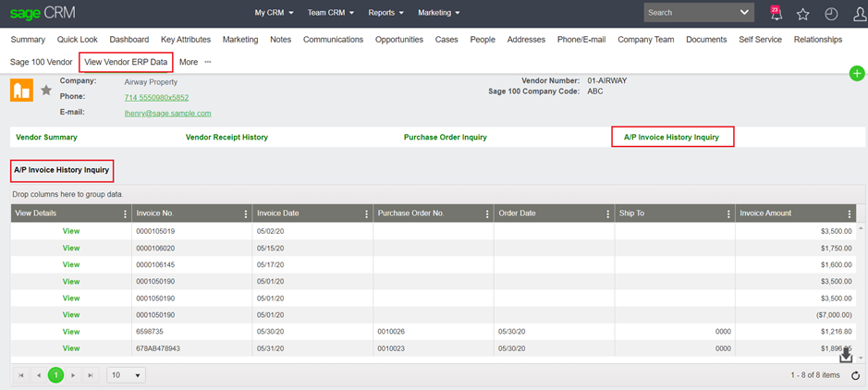View details for invoice 0000105019
The height and width of the screenshot is (390, 868).
point(71,231)
